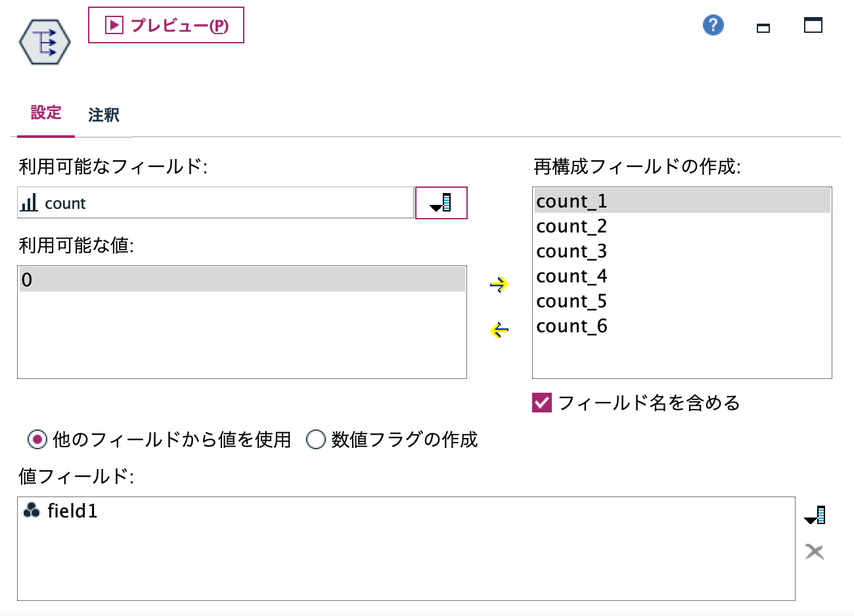Select the 数値フラグの作成 radio button

[316, 440]
